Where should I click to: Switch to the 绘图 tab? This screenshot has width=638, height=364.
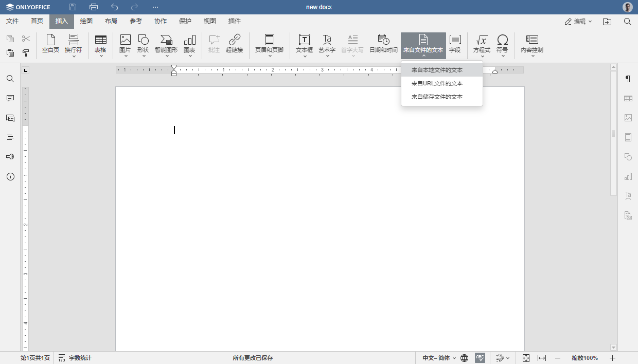point(86,21)
